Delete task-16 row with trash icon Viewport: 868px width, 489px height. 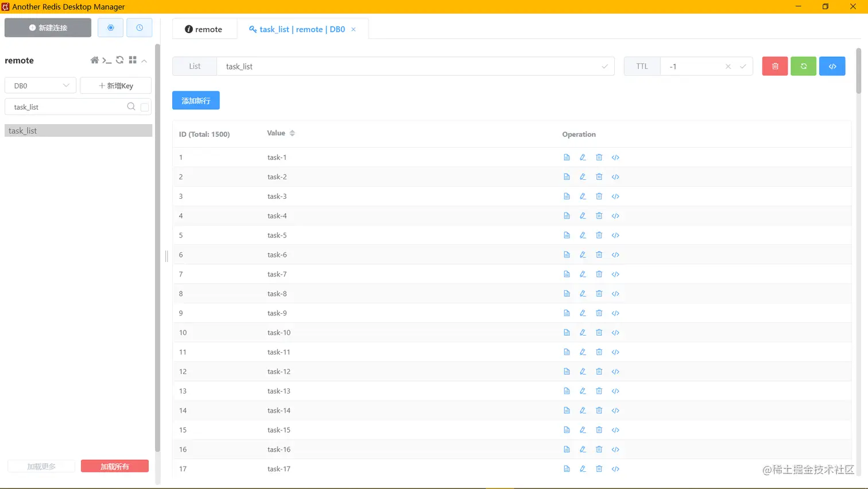tap(599, 449)
